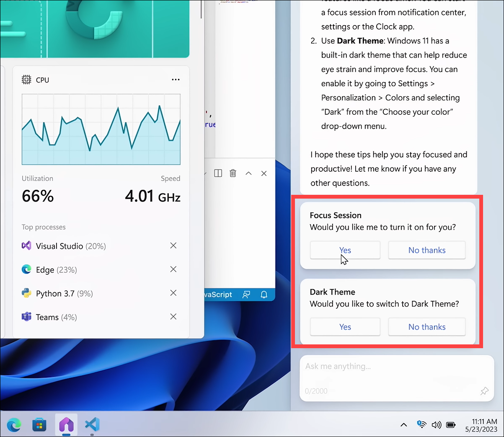
Task: Decline Dark Theme with No thanks
Action: (x=426, y=327)
